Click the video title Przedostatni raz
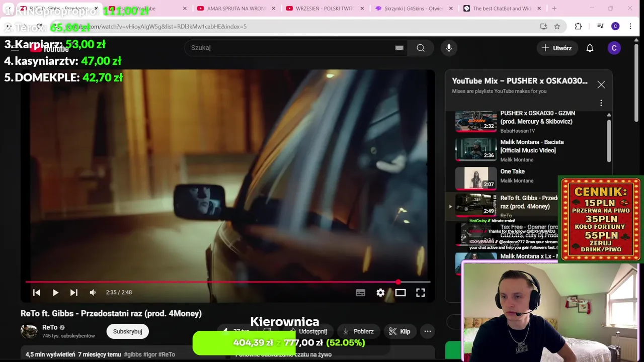Screen dimensions: 644x362 tap(111, 313)
